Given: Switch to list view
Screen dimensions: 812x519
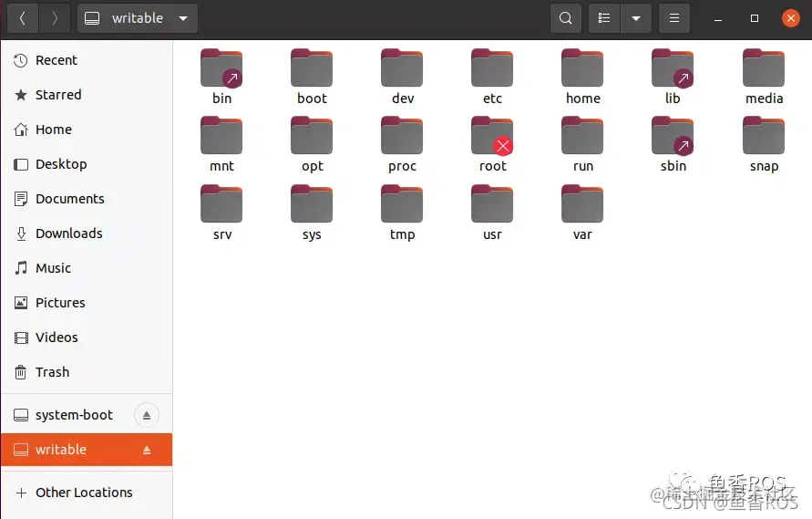Looking at the screenshot, I should pyautogui.click(x=604, y=18).
